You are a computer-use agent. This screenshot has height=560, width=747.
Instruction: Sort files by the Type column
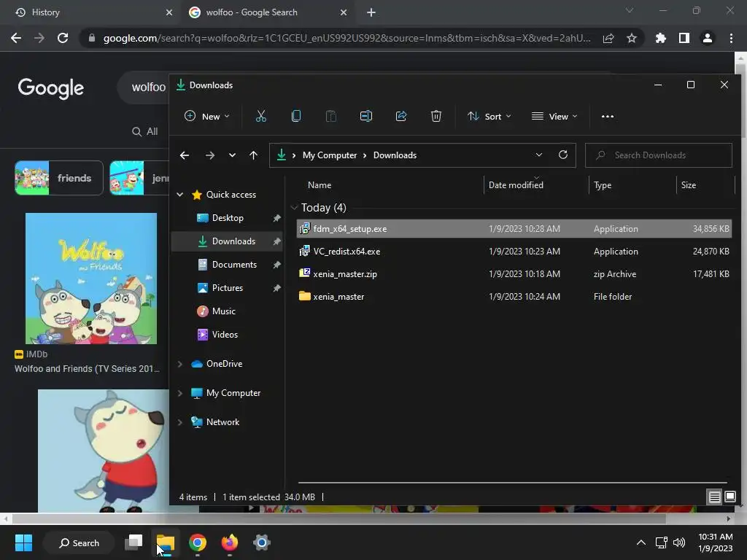[x=603, y=184]
